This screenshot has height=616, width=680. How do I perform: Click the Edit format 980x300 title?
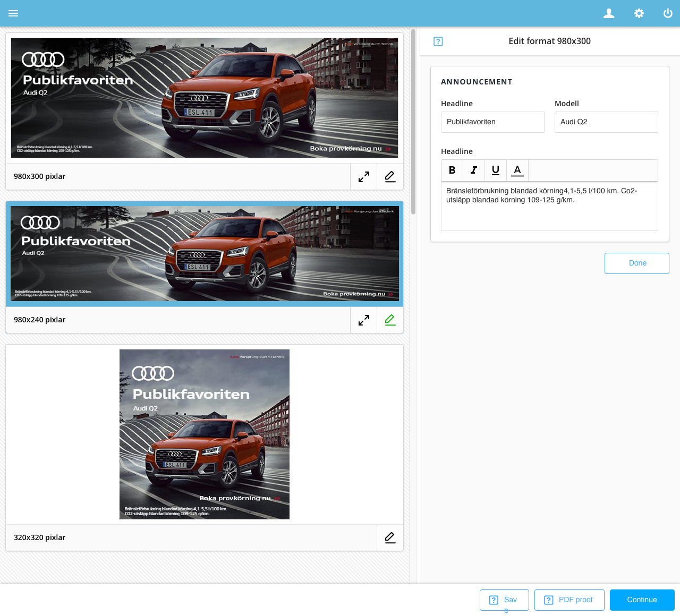pos(549,41)
